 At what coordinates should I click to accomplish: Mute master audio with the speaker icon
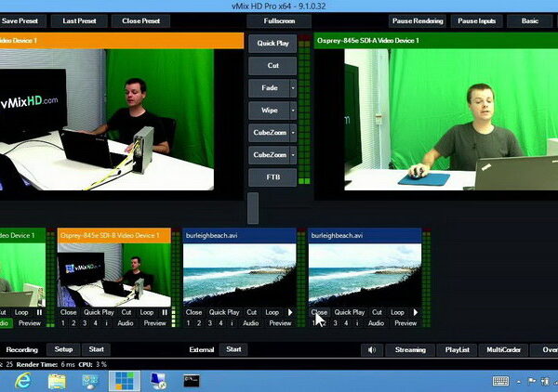tap(372, 350)
